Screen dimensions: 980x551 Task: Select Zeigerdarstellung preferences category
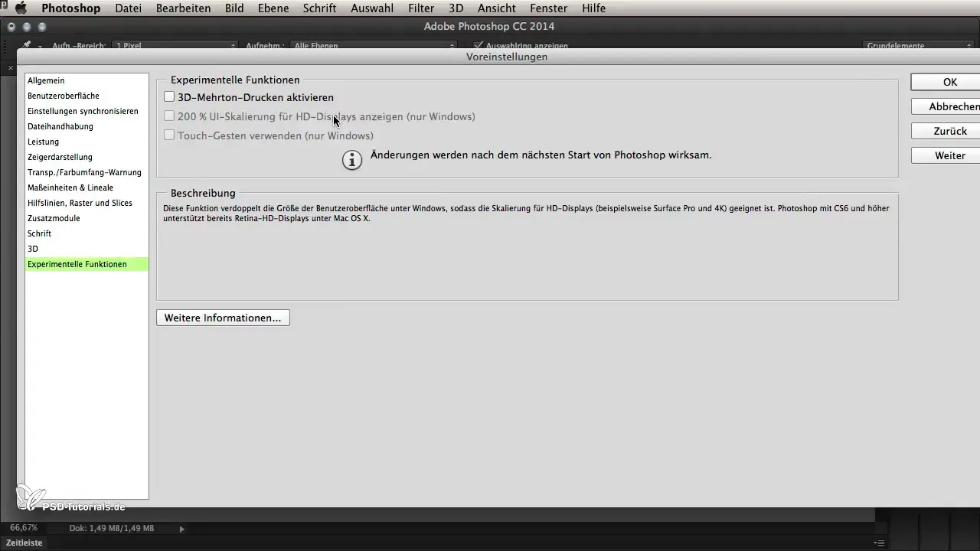coord(87,157)
